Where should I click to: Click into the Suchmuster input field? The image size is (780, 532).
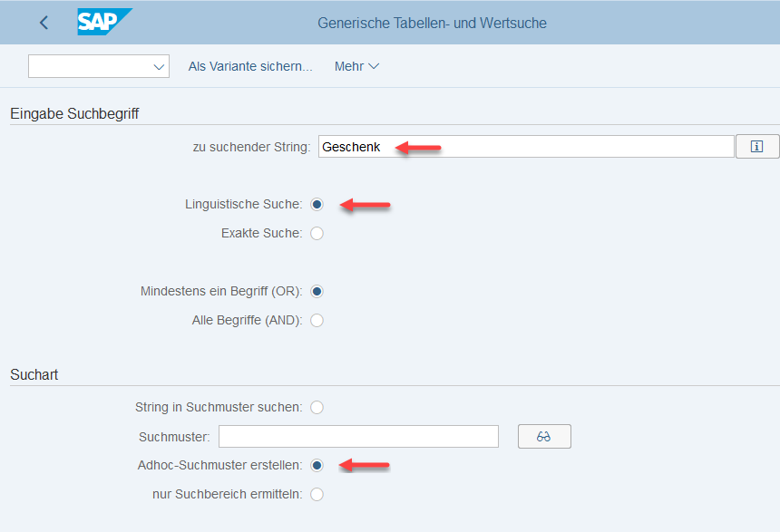(358, 436)
